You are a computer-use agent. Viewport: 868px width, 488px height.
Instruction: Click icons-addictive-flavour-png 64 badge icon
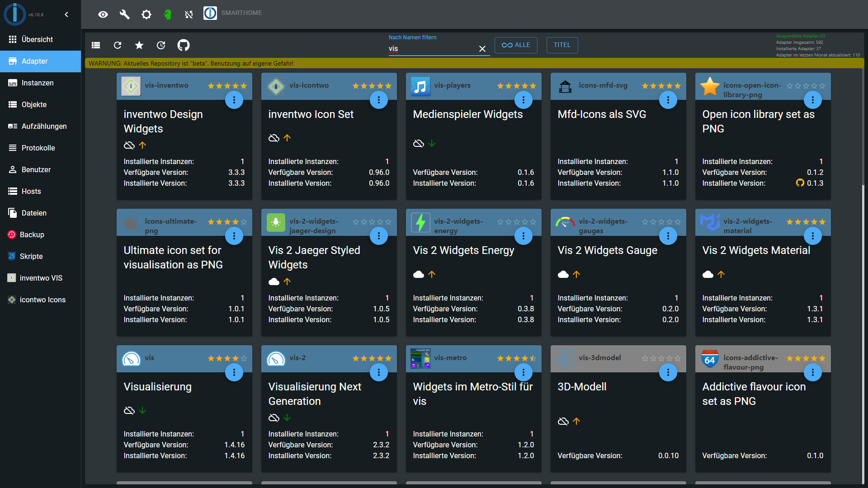click(710, 359)
